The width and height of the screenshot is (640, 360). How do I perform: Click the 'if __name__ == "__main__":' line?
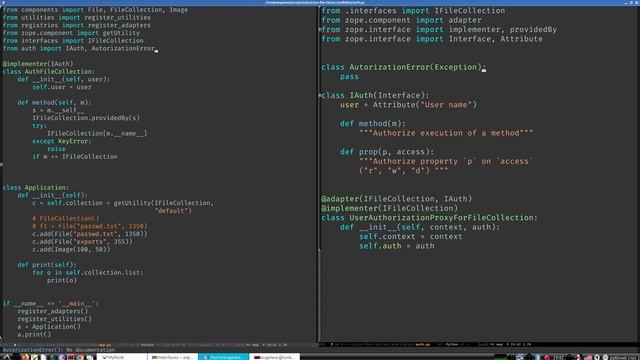pos(51,304)
